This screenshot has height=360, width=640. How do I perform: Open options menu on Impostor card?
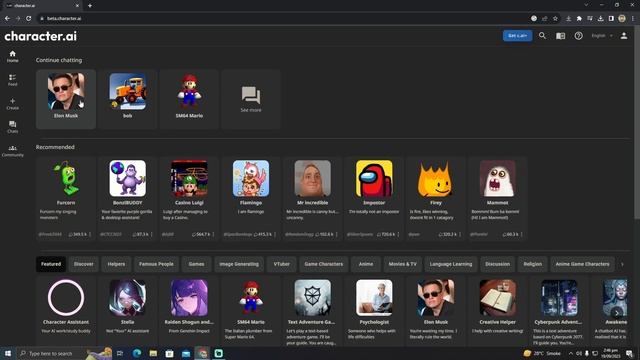398,234
